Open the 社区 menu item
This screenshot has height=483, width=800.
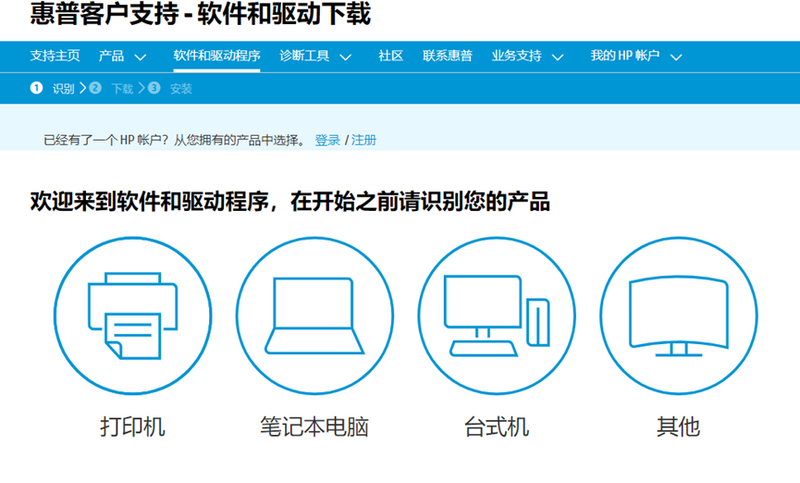tap(390, 56)
